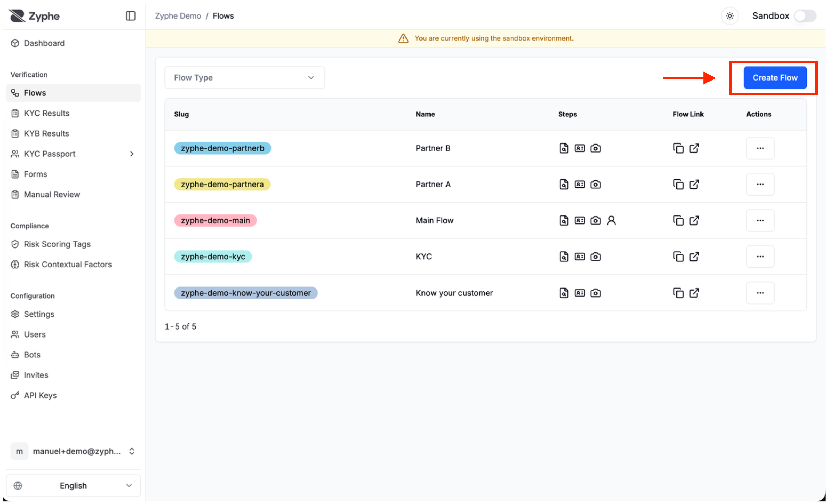Click the zyphe-demo-partnera slug tag
The height and width of the screenshot is (504, 828).
coord(222,184)
